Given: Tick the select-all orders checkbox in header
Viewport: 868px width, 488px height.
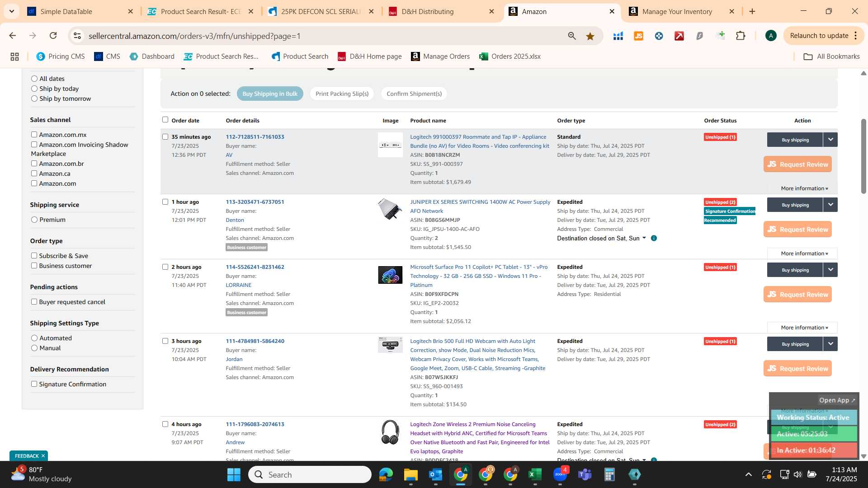Looking at the screenshot, I should pyautogui.click(x=165, y=120).
